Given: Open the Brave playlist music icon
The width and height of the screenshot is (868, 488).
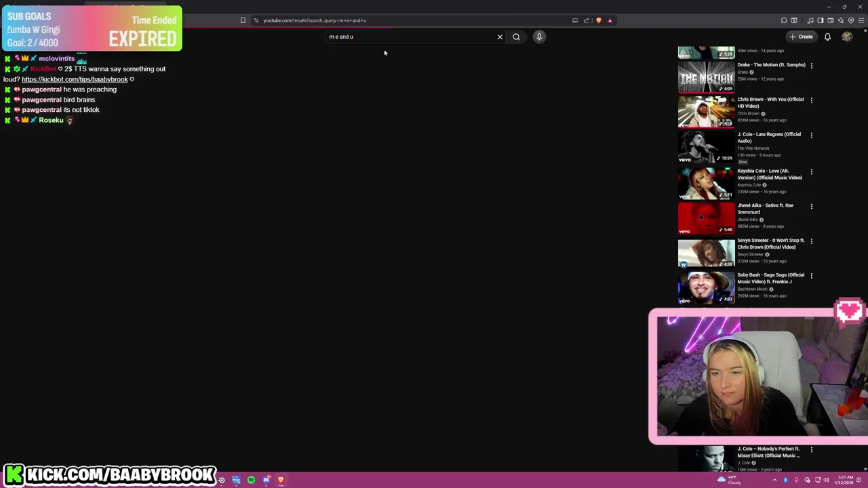Looking at the screenshot, I should 810,20.
